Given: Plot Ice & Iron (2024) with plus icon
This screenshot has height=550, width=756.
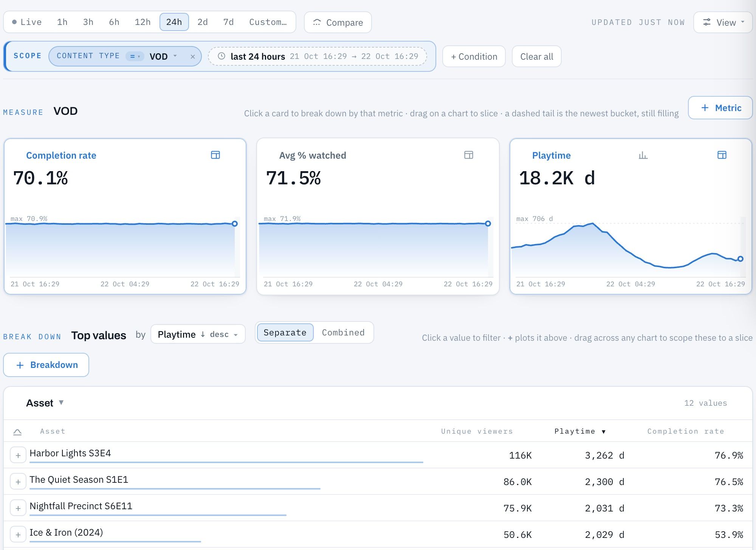Looking at the screenshot, I should (18, 535).
